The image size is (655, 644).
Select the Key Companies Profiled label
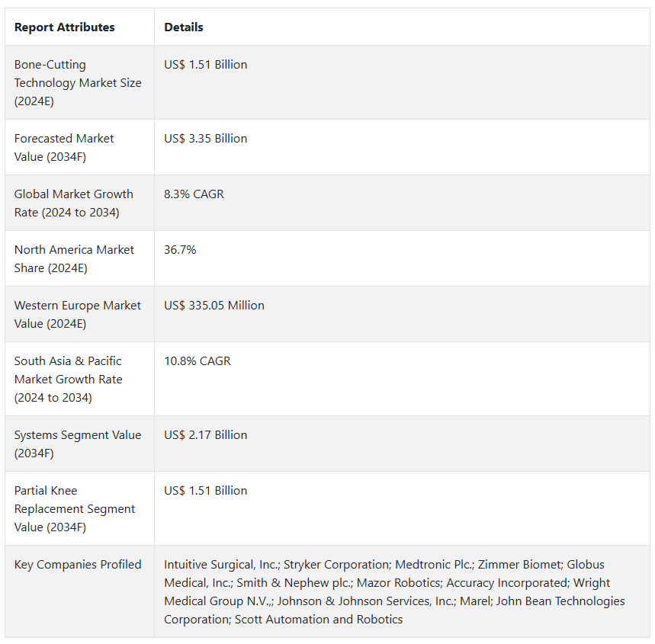78,565
